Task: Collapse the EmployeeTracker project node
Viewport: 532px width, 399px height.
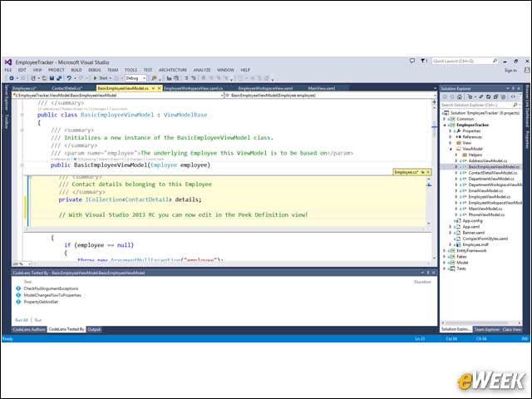Action: coord(445,126)
